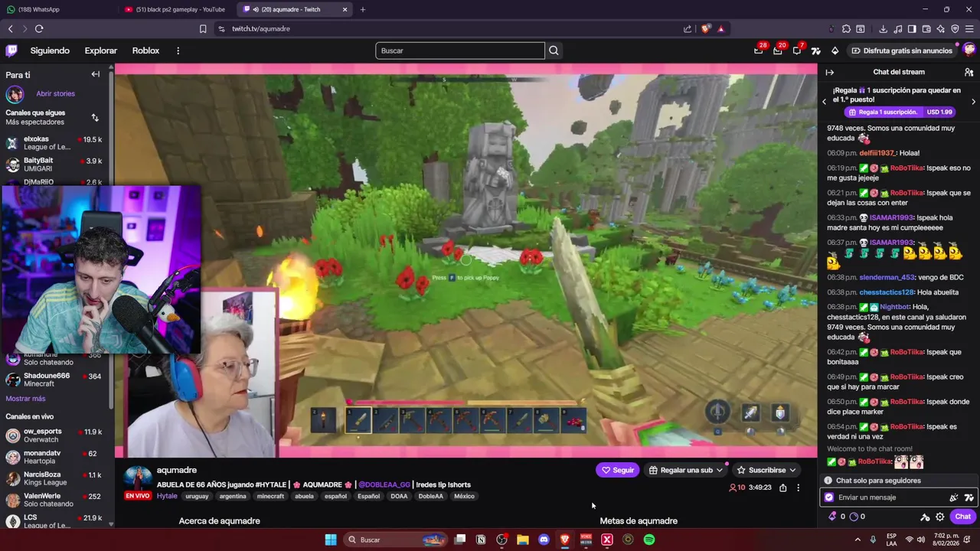This screenshot has height=551, width=980.
Task: Open the elxokas channel in sidebar
Action: (54, 142)
